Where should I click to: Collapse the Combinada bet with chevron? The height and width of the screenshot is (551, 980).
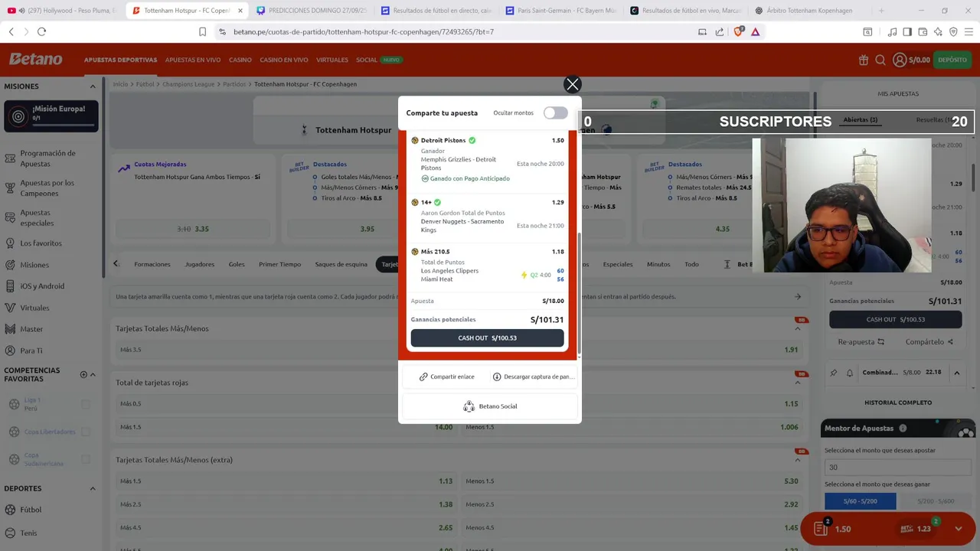[x=956, y=373]
